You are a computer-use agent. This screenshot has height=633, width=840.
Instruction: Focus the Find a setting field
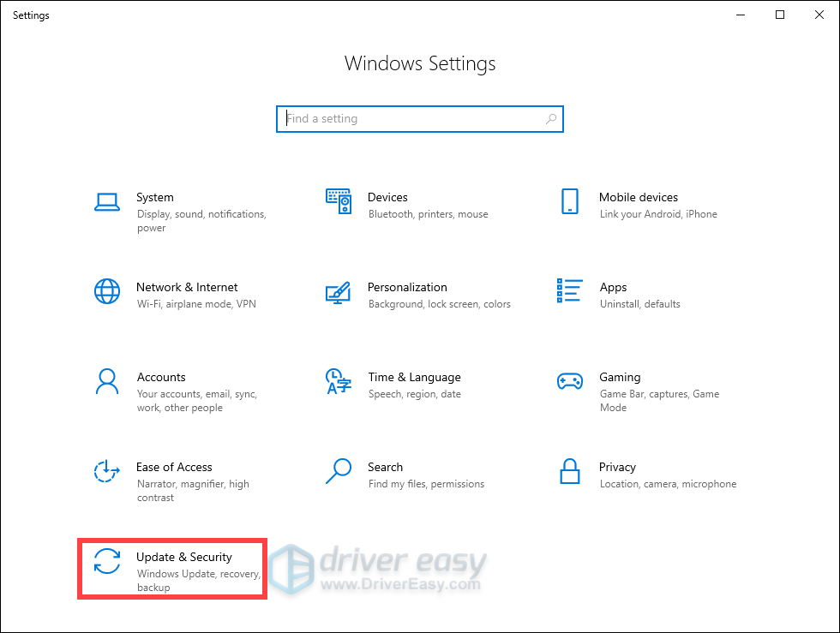pos(419,119)
